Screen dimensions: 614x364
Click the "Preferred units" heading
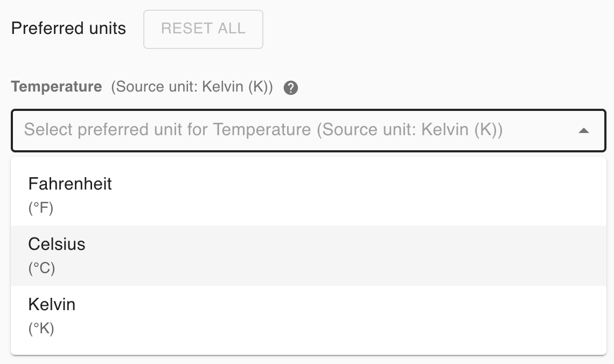[x=68, y=29]
